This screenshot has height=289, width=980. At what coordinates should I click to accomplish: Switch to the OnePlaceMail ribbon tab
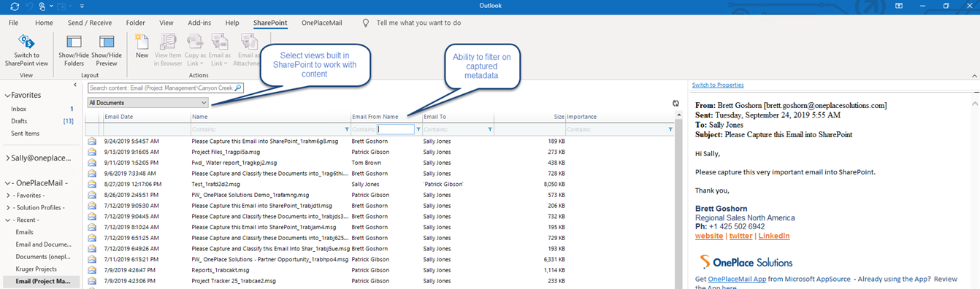322,23
